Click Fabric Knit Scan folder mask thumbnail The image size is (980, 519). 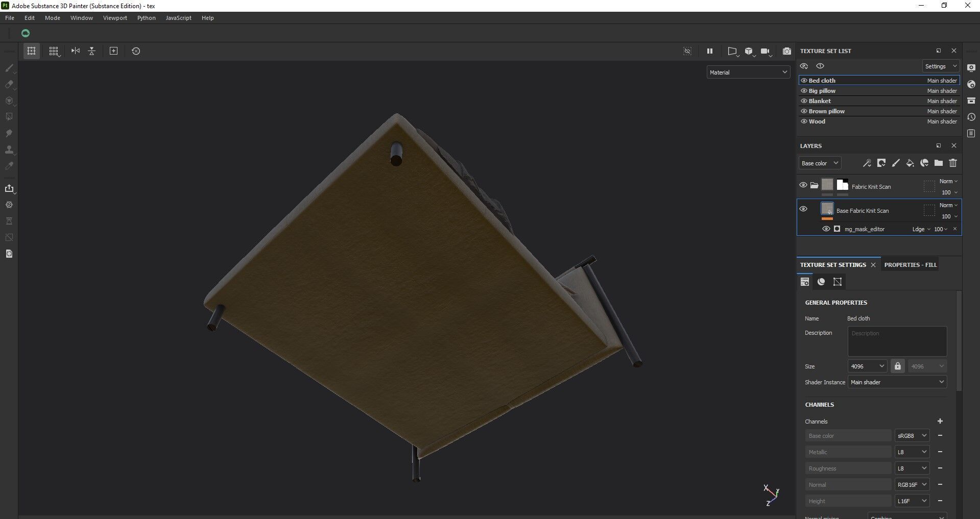click(843, 185)
